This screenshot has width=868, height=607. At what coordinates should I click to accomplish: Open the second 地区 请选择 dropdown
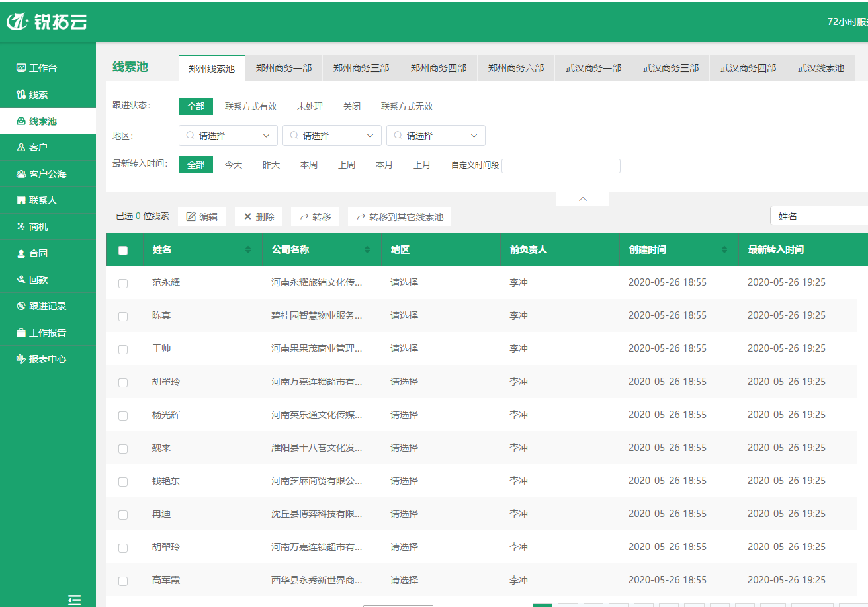[332, 136]
